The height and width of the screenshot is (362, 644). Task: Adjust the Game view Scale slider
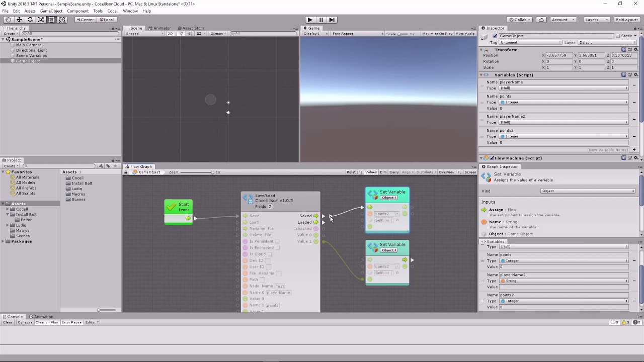(403, 34)
